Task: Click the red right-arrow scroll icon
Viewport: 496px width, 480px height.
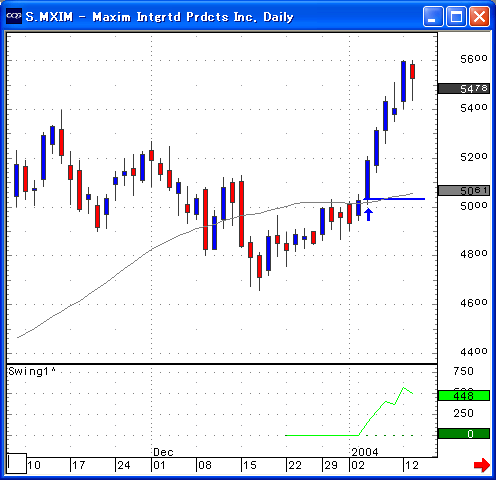Action: tap(481, 465)
